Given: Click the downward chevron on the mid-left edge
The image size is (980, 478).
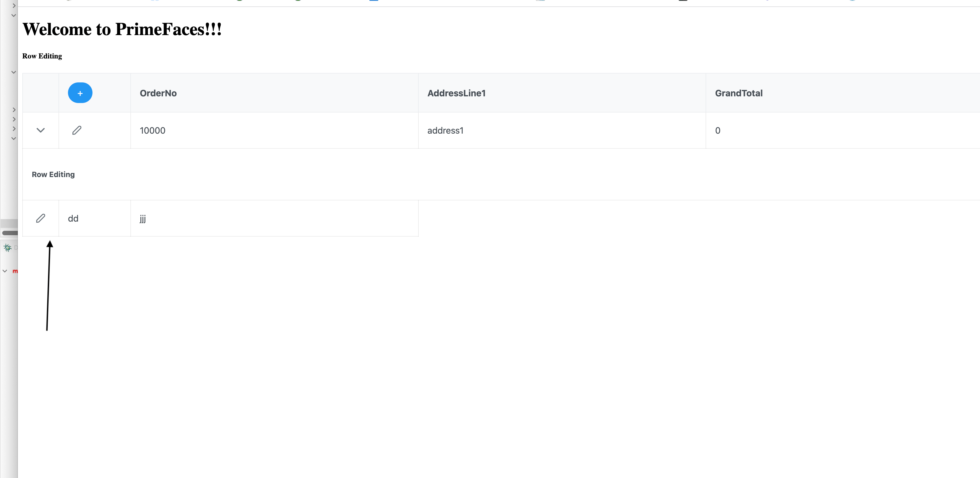Looking at the screenshot, I should pyautogui.click(x=14, y=72).
